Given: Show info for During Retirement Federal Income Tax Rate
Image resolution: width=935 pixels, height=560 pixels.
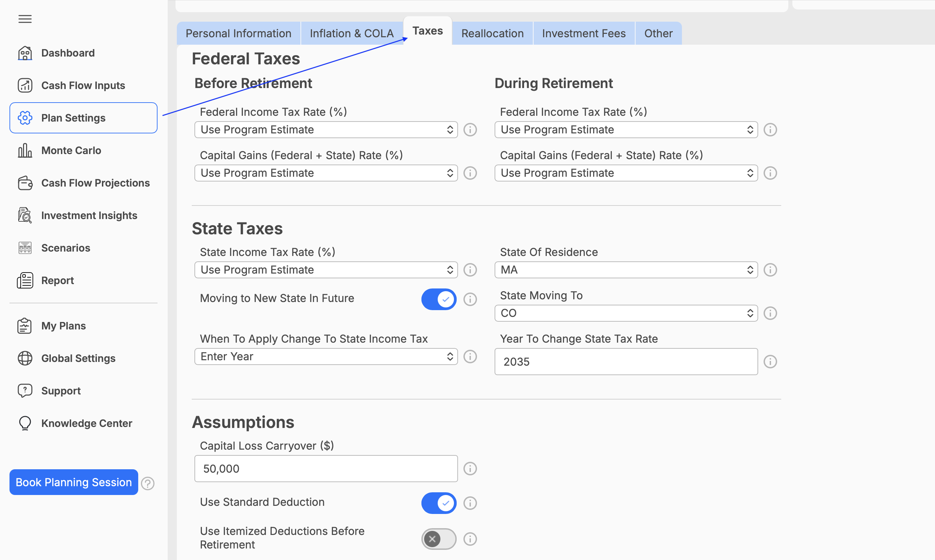Looking at the screenshot, I should pyautogui.click(x=770, y=129).
